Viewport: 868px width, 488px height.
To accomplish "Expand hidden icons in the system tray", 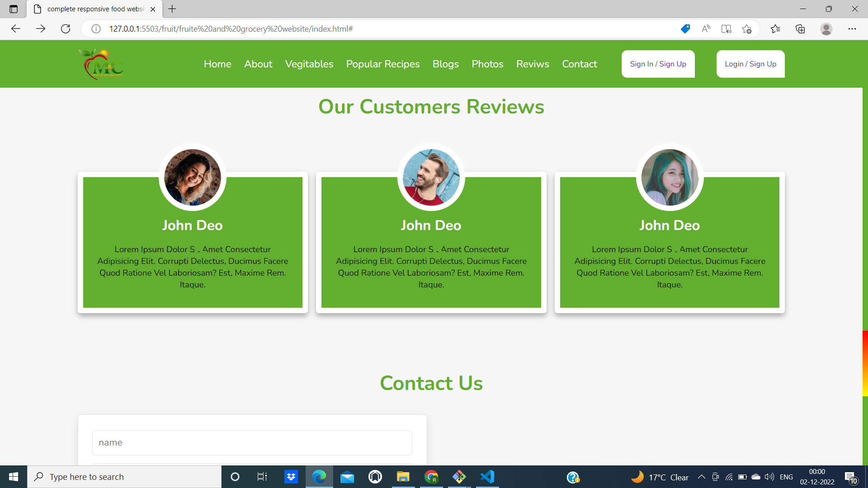I will coord(701,477).
